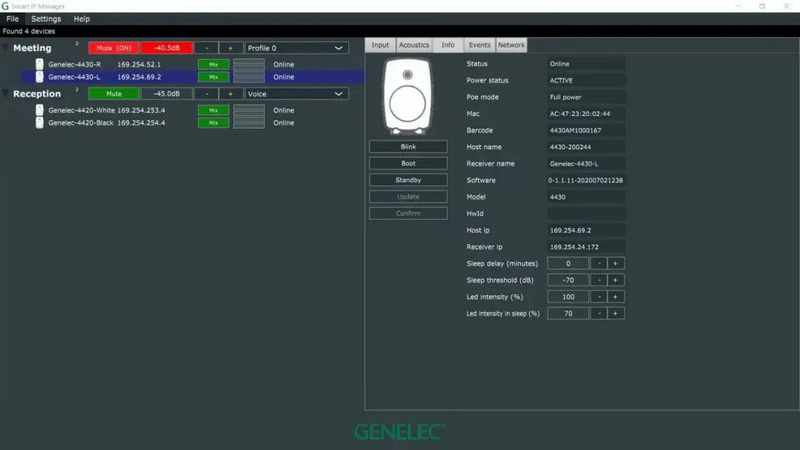Image resolution: width=800 pixels, height=450 pixels.
Task: Click the Sleep threshold value field
Action: (568, 280)
